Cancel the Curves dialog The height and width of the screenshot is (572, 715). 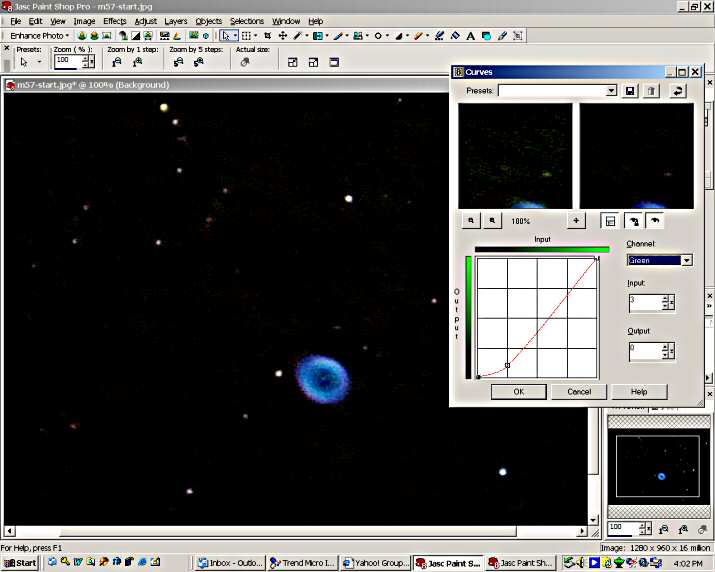point(579,392)
